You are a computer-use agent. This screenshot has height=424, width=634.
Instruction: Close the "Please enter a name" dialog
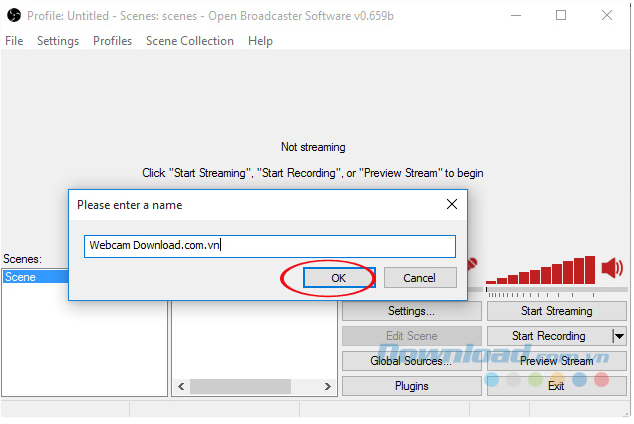(x=452, y=205)
